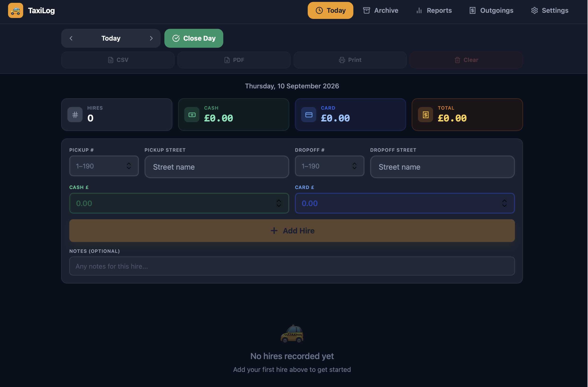Open the Today tab
The width and height of the screenshot is (588, 387).
[331, 10]
